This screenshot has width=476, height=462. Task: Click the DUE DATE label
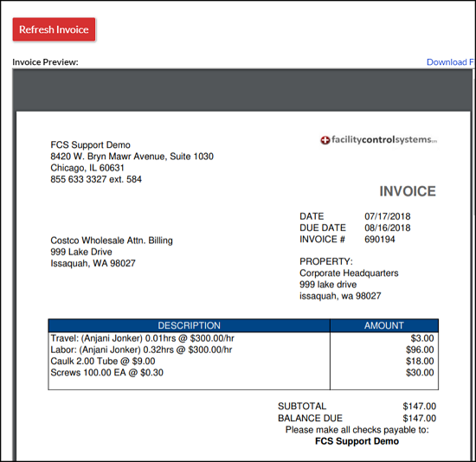(x=323, y=228)
